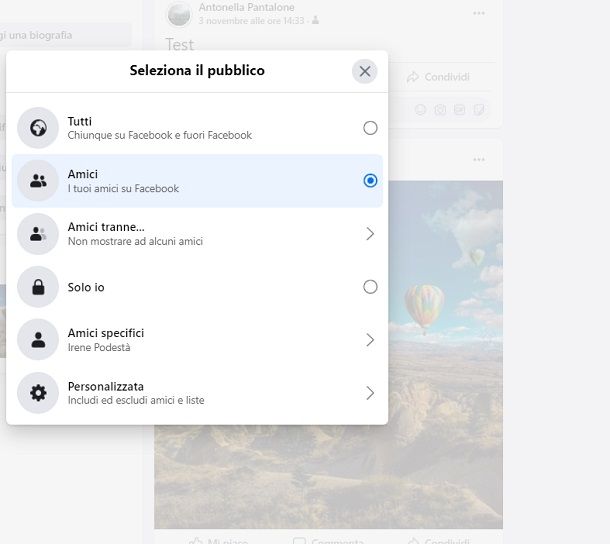This screenshot has height=544, width=610.
Task: Expand the Personalizzata chevron
Action: 370,393
